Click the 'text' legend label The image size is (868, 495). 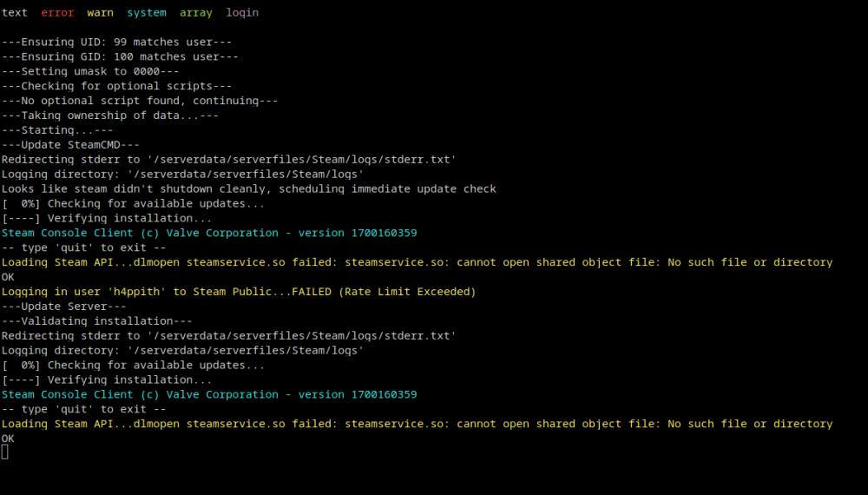point(15,13)
